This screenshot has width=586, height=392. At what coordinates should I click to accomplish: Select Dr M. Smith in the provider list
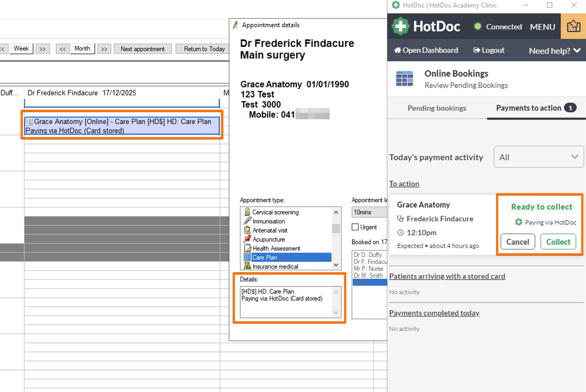coord(368,276)
